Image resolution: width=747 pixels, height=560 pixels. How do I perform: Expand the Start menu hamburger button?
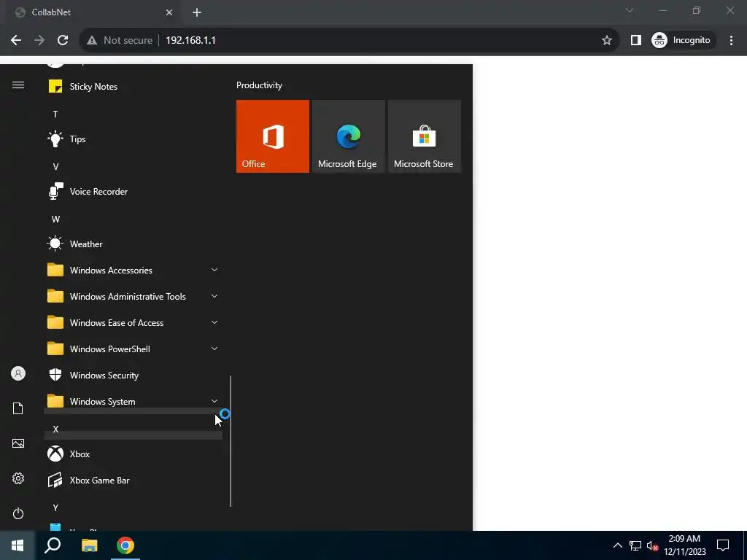18,85
